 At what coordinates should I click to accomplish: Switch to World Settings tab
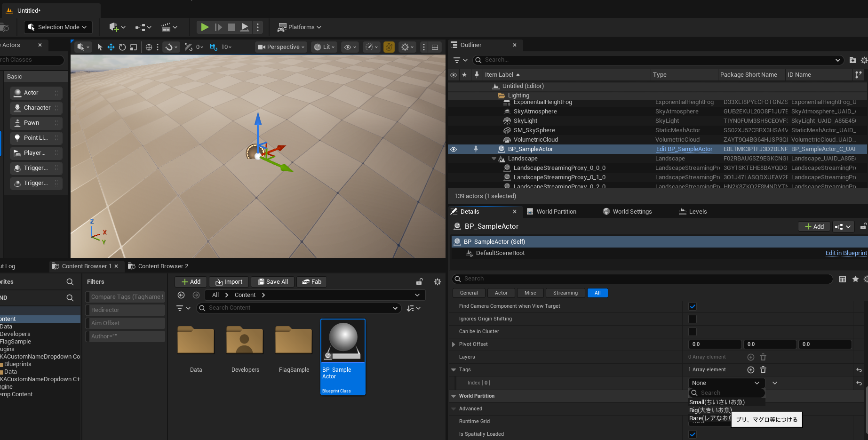pyautogui.click(x=627, y=212)
